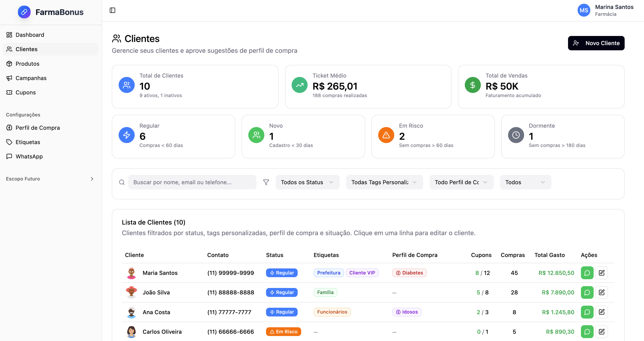Open Todas Tags Personalizadas dropdown
Viewport: 644px width, 341px height.
pyautogui.click(x=384, y=182)
